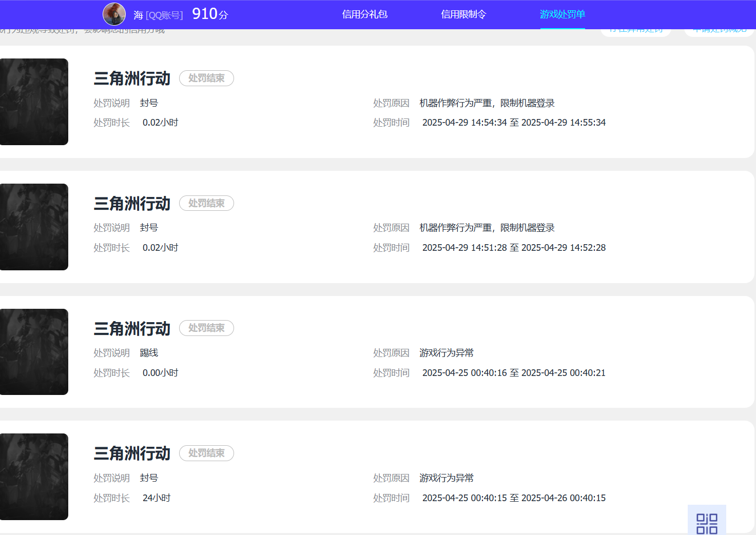Screen dimensions: 756x535
Task: Open game thumbnail of the 14:54:34 penalty card
Action: pos(34,102)
